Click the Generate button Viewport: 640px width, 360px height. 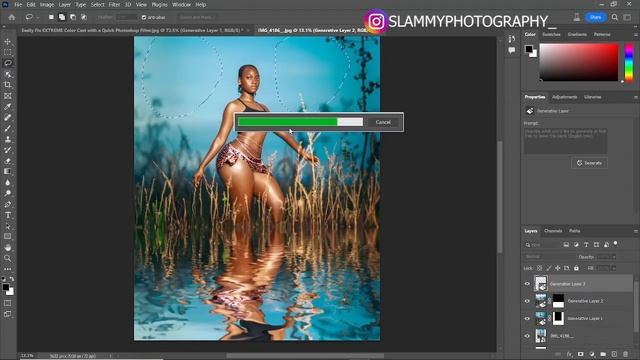click(x=589, y=163)
